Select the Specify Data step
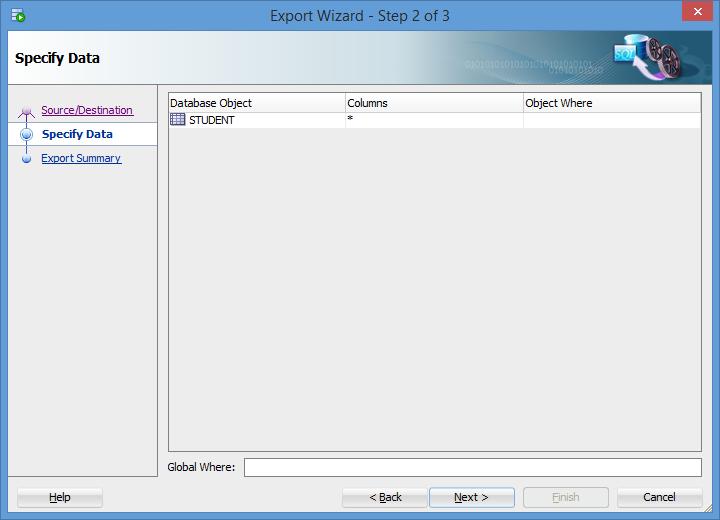720x520 pixels. click(77, 134)
